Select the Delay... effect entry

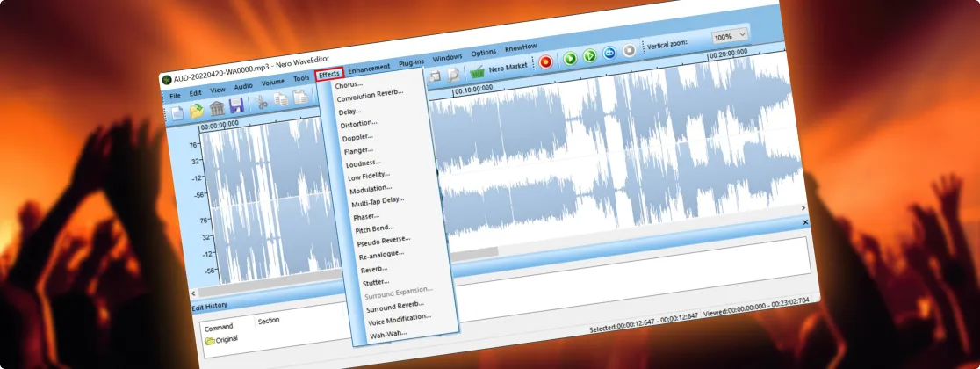(350, 112)
